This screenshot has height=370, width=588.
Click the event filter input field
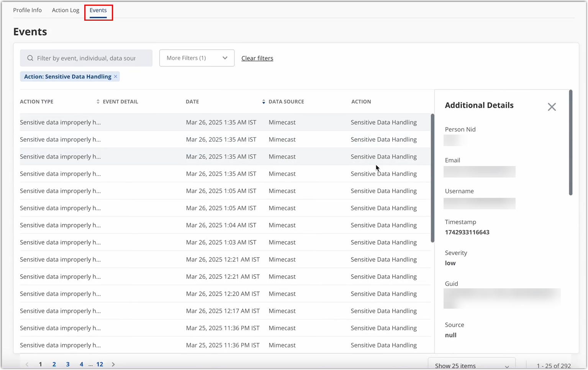pyautogui.click(x=86, y=58)
